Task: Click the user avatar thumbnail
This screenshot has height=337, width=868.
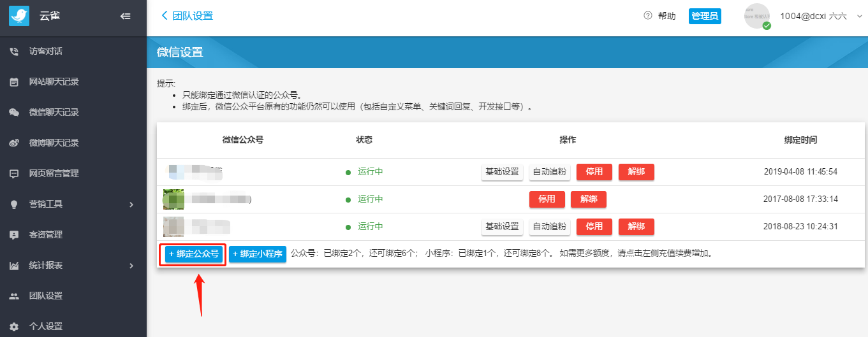Action: tap(757, 16)
